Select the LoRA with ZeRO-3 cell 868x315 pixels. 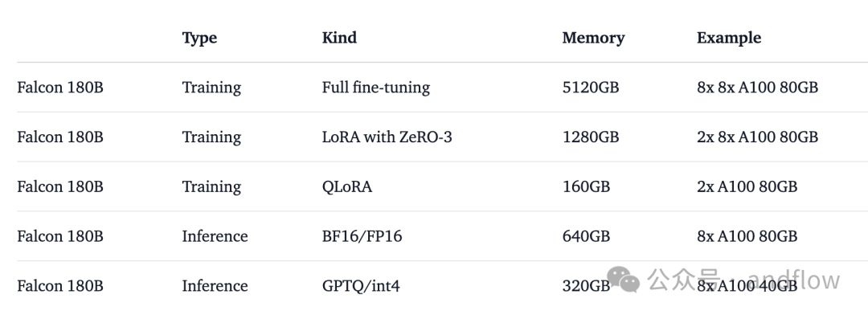point(387,137)
